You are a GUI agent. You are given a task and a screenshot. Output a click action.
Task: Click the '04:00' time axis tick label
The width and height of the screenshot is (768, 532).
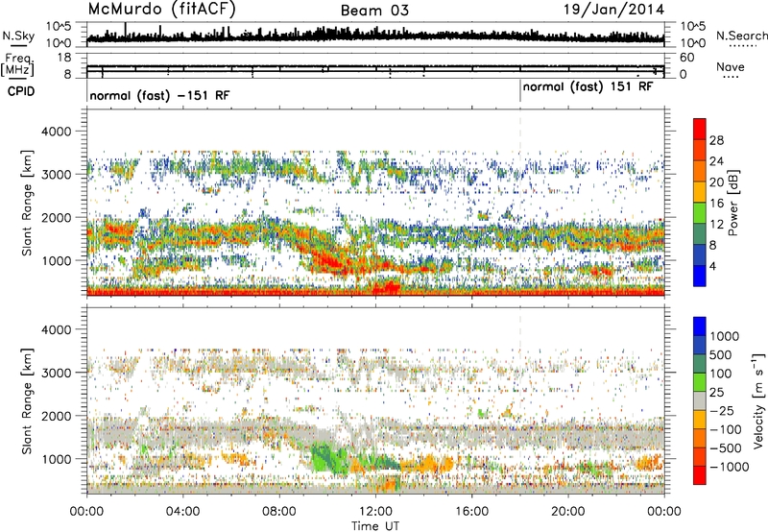point(182,512)
